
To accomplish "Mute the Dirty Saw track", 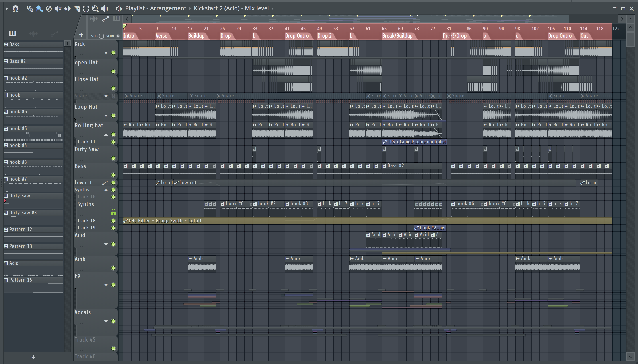I will point(113,158).
